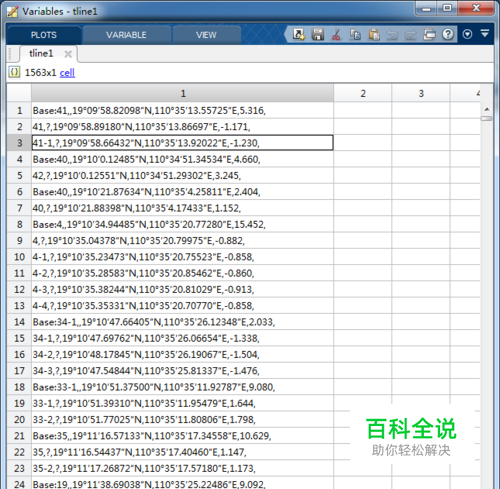Select the cell starting 35,?,19°11'16.54437
Image resolution: width=500 pixels, height=489 pixels.
183,452
